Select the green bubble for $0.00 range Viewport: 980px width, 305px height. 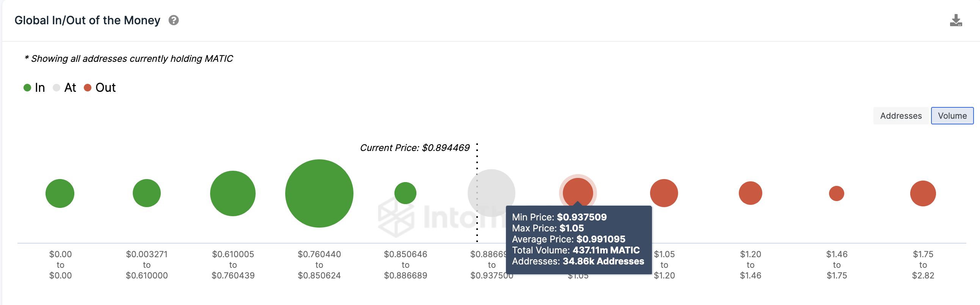click(x=60, y=193)
